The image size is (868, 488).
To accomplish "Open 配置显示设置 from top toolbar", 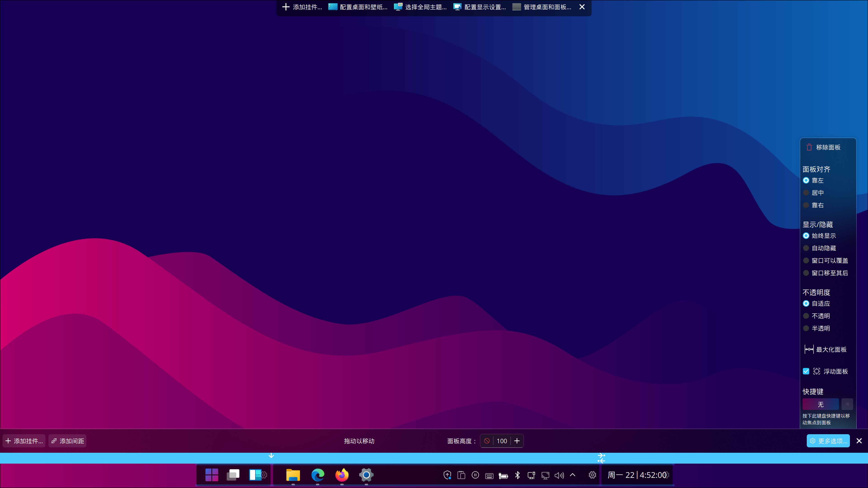I will pos(480,7).
